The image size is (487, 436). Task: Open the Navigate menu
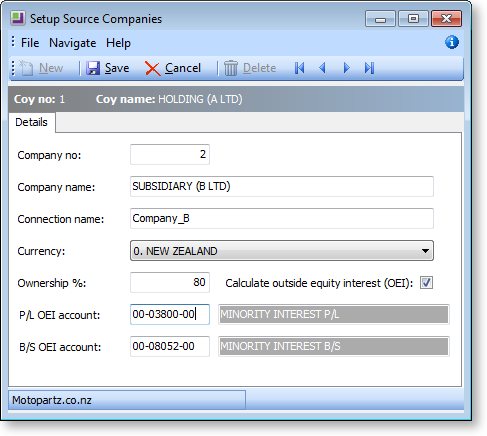pyautogui.click(x=72, y=43)
